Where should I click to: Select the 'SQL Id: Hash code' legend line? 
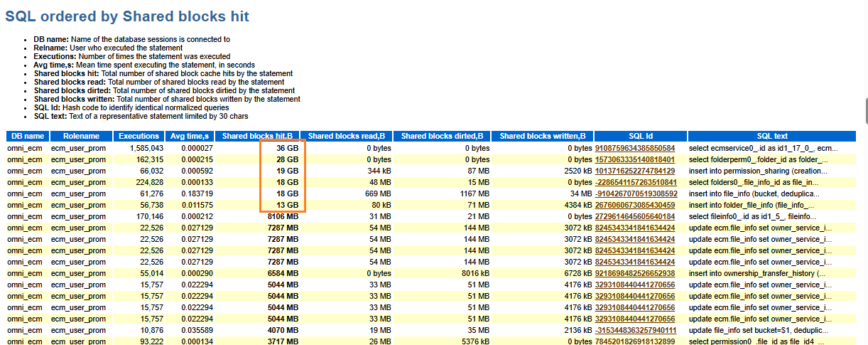(131, 107)
